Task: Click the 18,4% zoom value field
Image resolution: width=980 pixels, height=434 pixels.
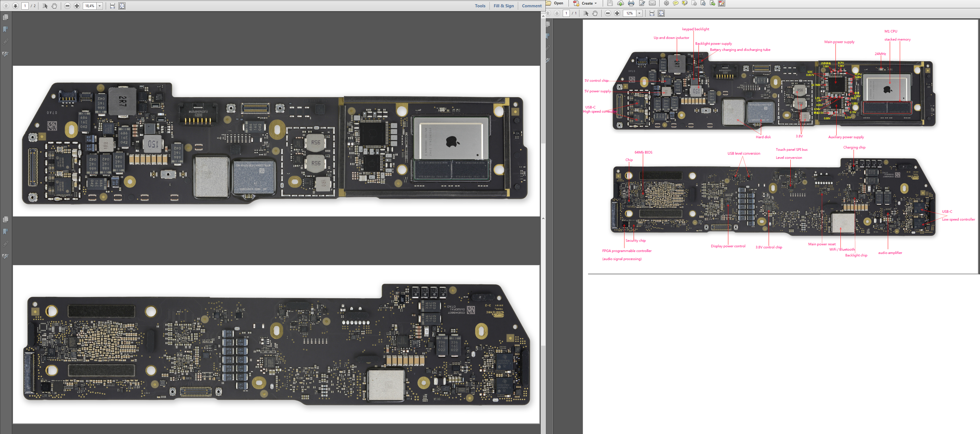Action: tap(90, 6)
